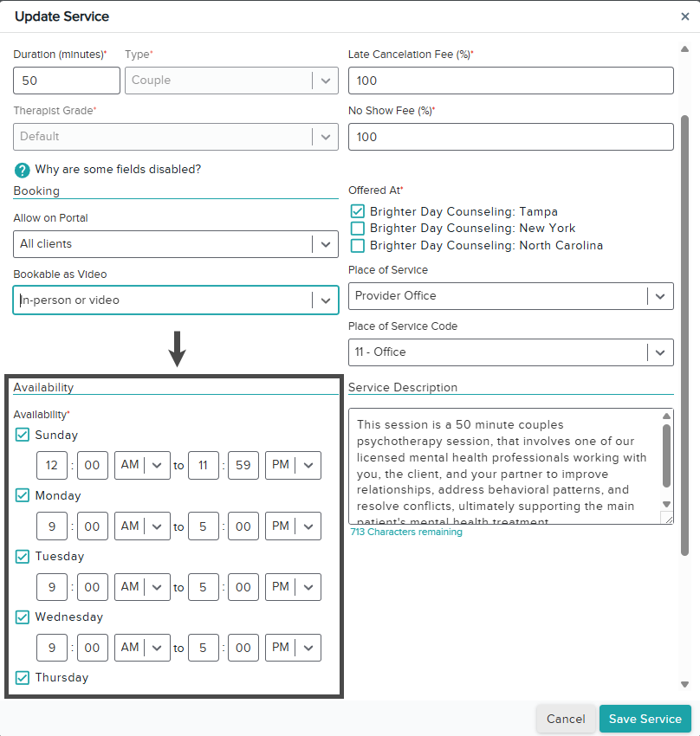Image resolution: width=700 pixels, height=736 pixels.
Task: Open the Place of Service Code dropdown
Action: (511, 352)
